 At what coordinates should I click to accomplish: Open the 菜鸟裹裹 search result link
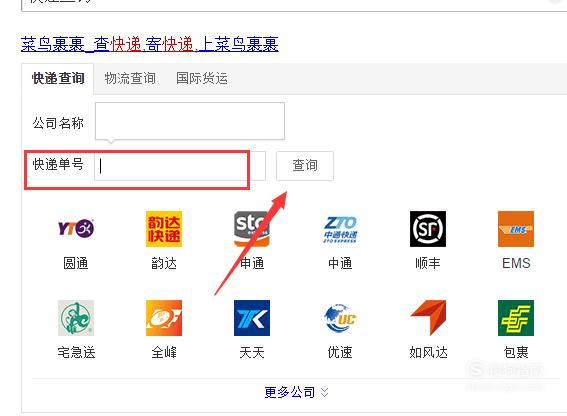(x=150, y=44)
